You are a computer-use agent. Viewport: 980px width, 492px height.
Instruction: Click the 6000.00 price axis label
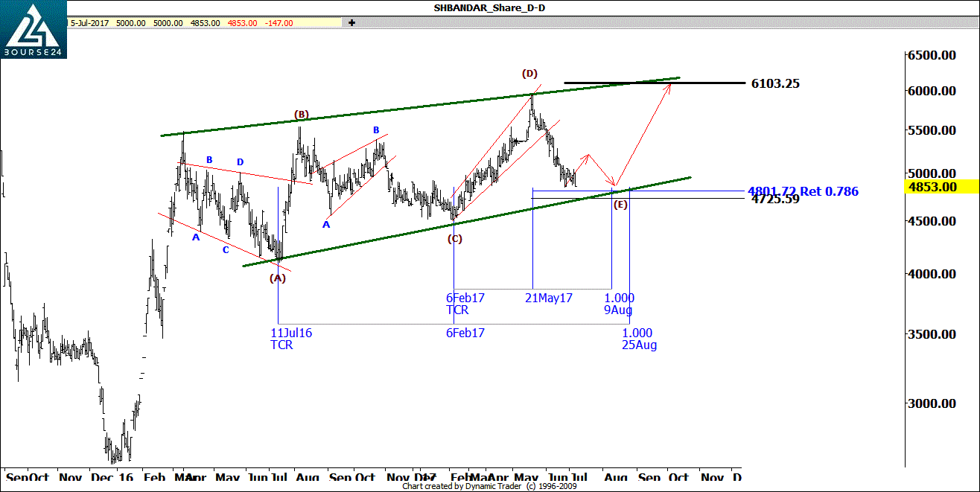coord(932,91)
